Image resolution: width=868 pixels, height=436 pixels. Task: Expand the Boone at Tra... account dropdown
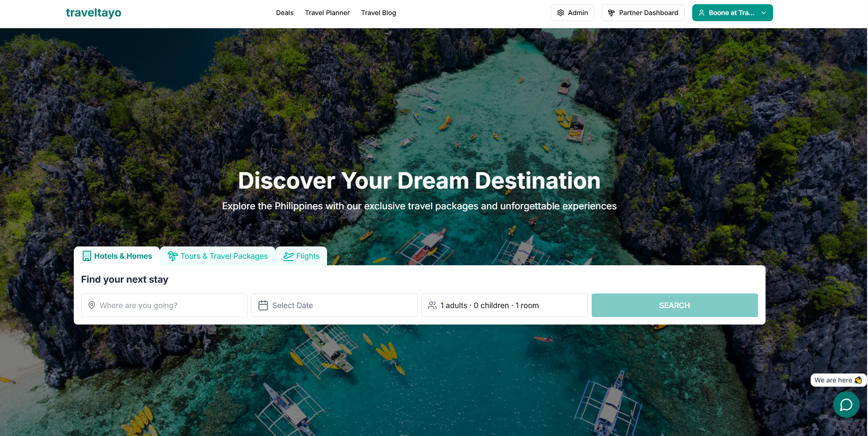tap(732, 13)
